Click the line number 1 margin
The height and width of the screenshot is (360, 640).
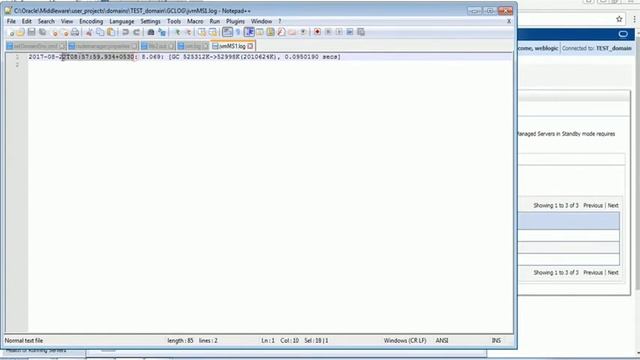tap(17, 57)
